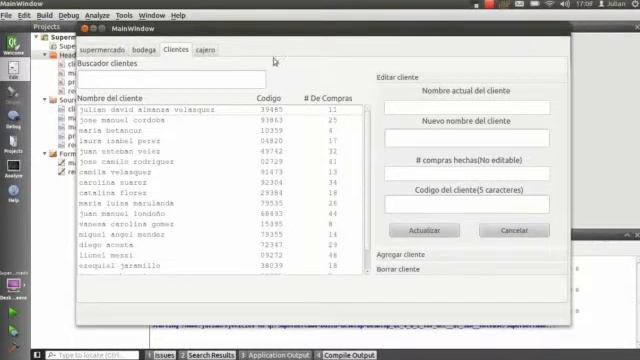Image resolution: width=640 pixels, height=360 pixels.
Task: Click the Codigo del cliente field
Action: coord(467,204)
